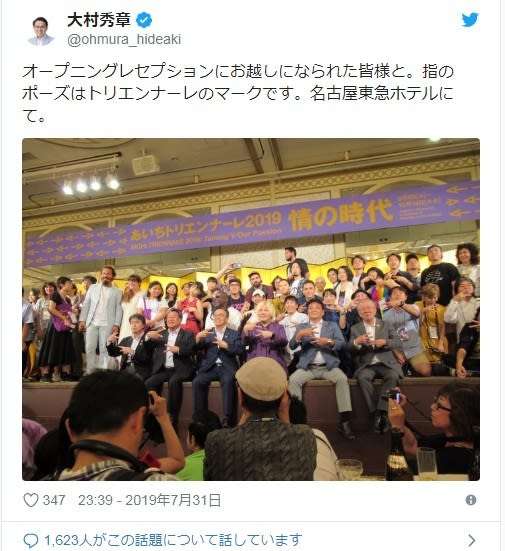Screen dimensions: 505x551
Task: Click the blue verified badge
Action: point(144,20)
